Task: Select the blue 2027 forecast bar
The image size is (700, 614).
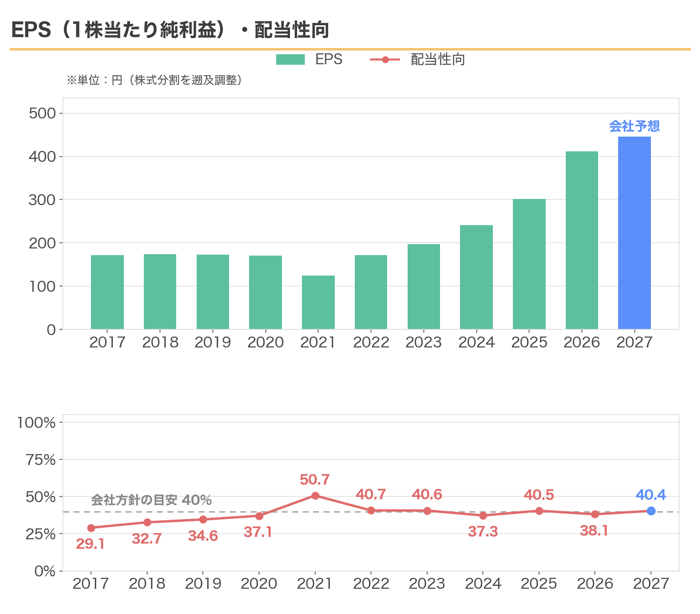Action: [634, 233]
